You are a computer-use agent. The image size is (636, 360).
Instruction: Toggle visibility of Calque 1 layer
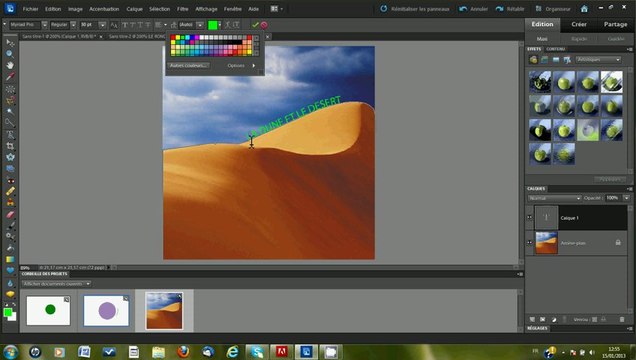tap(529, 218)
